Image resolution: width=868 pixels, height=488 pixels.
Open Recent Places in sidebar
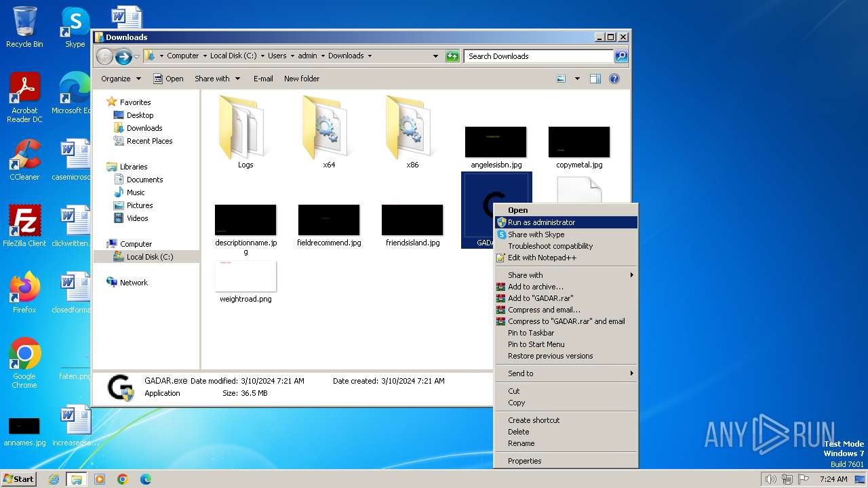pos(149,141)
